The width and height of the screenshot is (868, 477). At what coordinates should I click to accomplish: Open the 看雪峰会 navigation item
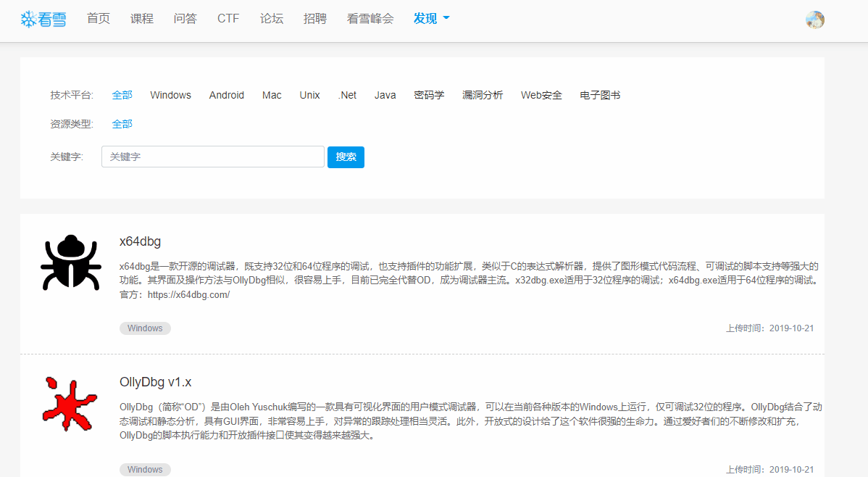370,18
